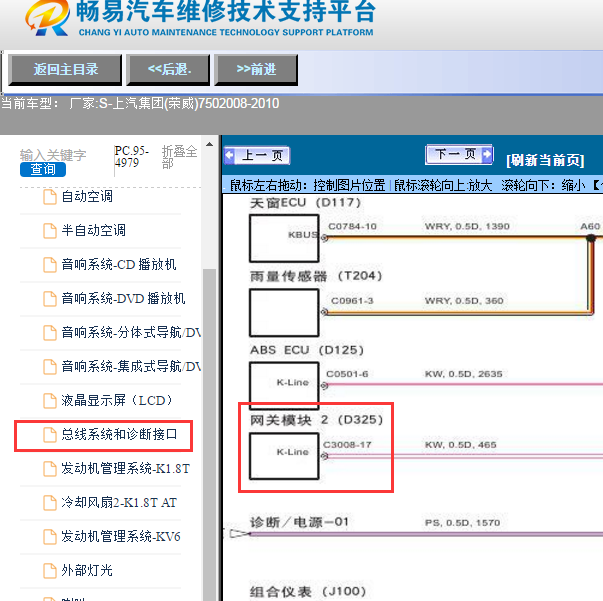Click the document icon beside 音响系统-集成式导航

tap(50, 367)
